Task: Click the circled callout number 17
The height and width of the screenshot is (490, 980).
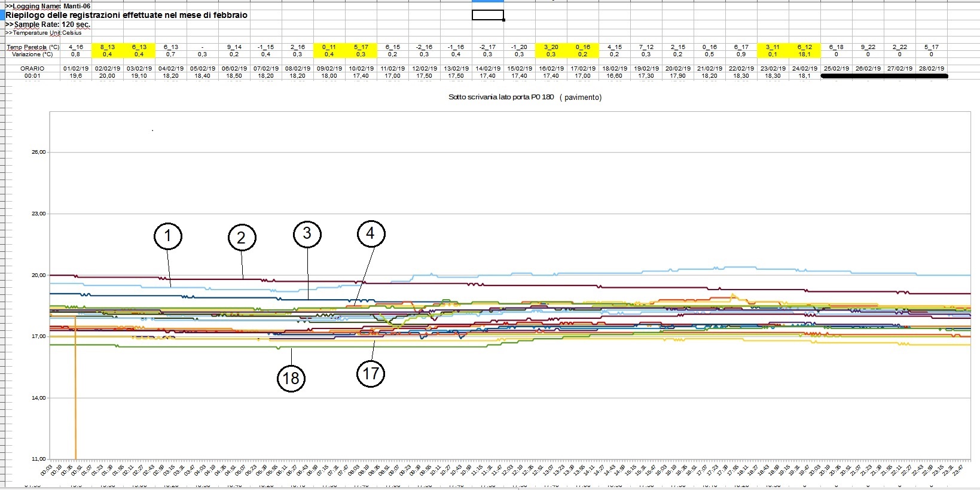Action: [371, 374]
